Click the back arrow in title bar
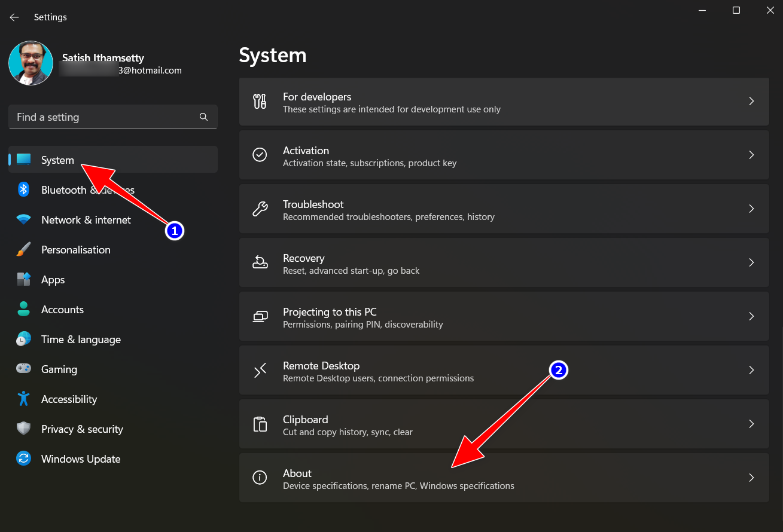This screenshot has width=783, height=532. (x=14, y=17)
